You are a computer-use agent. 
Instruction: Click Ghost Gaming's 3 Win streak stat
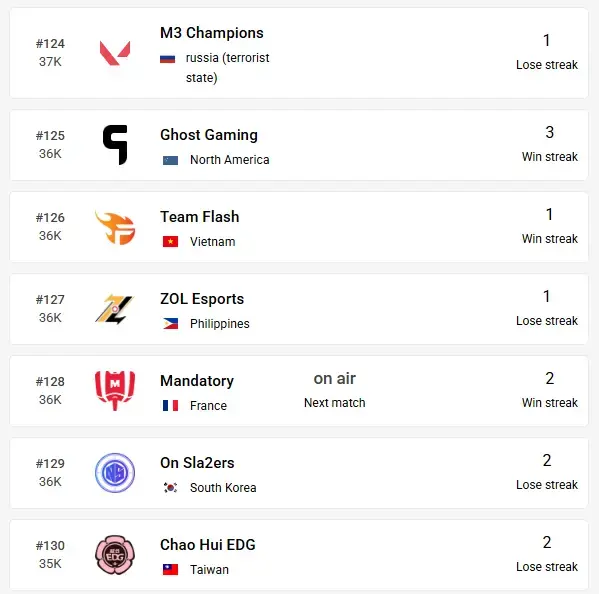(x=550, y=144)
